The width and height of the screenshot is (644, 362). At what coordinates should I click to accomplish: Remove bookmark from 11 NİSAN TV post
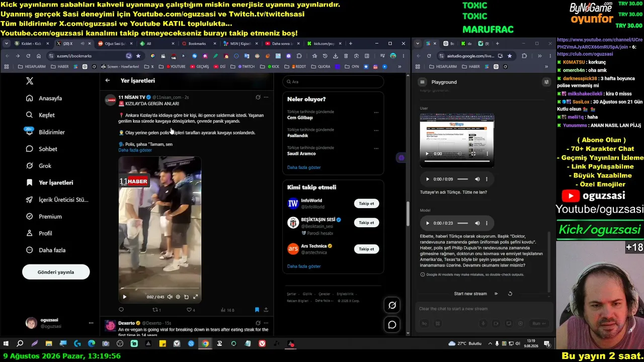(257, 310)
